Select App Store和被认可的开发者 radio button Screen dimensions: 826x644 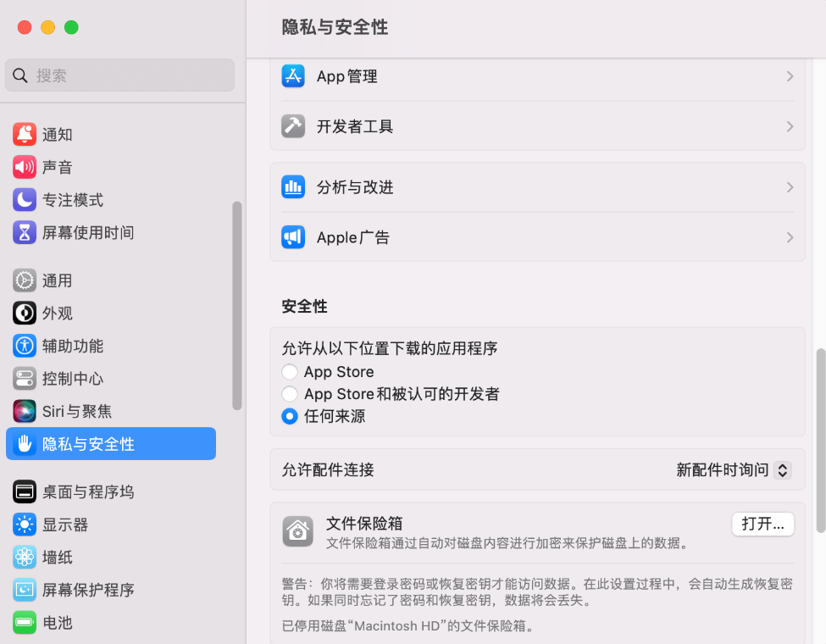pyautogui.click(x=290, y=394)
